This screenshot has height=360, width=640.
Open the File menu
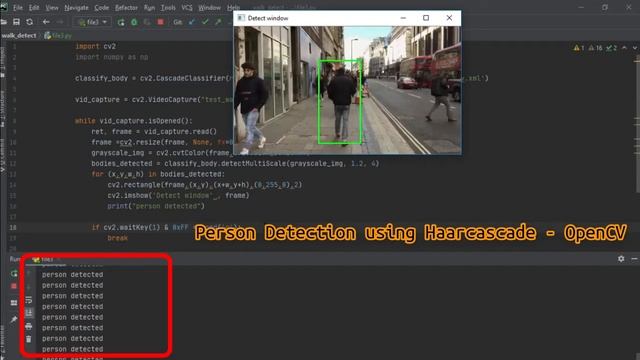click(x=18, y=8)
